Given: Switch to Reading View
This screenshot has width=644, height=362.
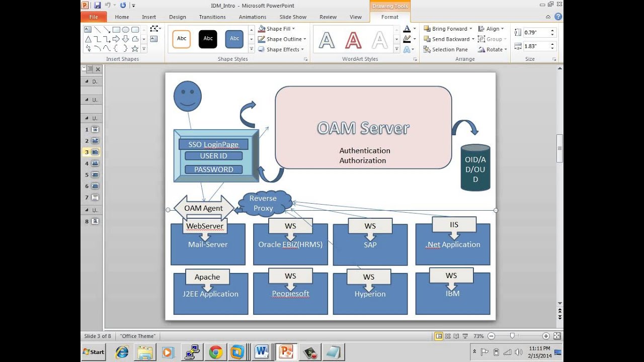Looking at the screenshot, I should [456, 336].
